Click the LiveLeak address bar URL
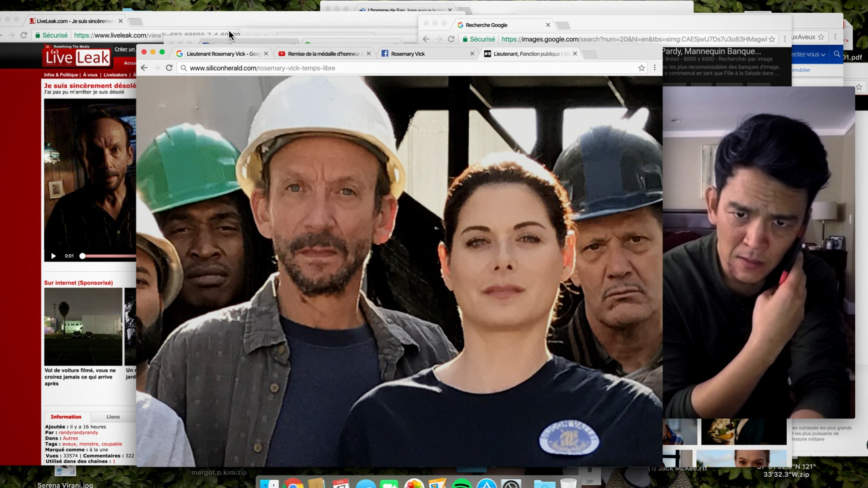The width and height of the screenshot is (868, 488). tap(156, 35)
